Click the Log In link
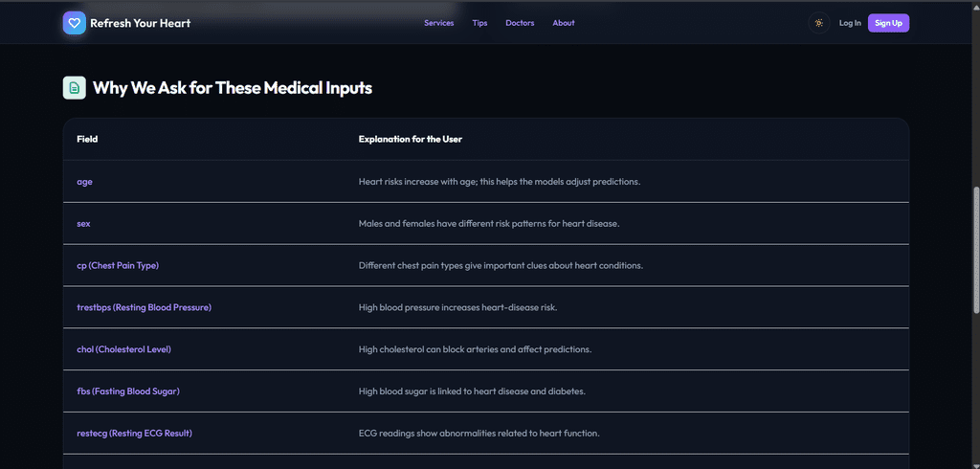 [x=850, y=23]
